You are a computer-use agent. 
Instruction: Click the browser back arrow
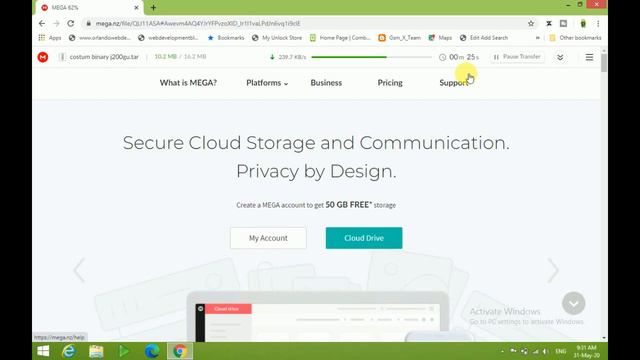coord(42,24)
